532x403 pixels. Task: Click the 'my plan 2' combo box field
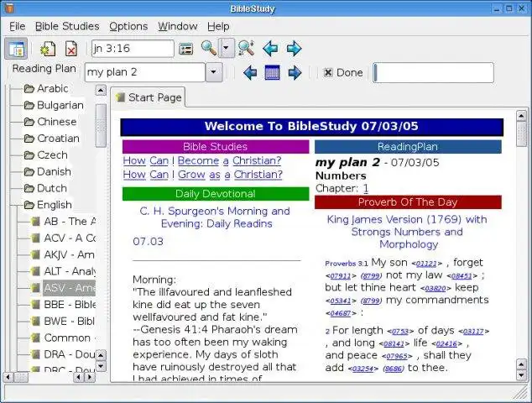pyautogui.click(x=145, y=72)
